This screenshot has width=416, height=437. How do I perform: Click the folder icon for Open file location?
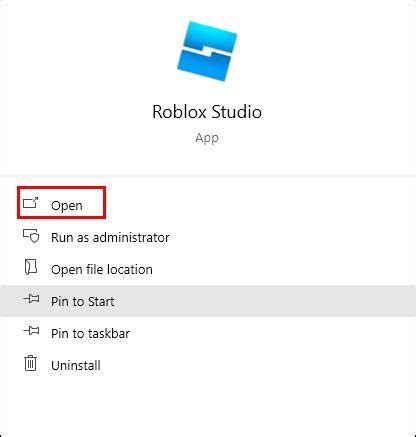(x=31, y=267)
